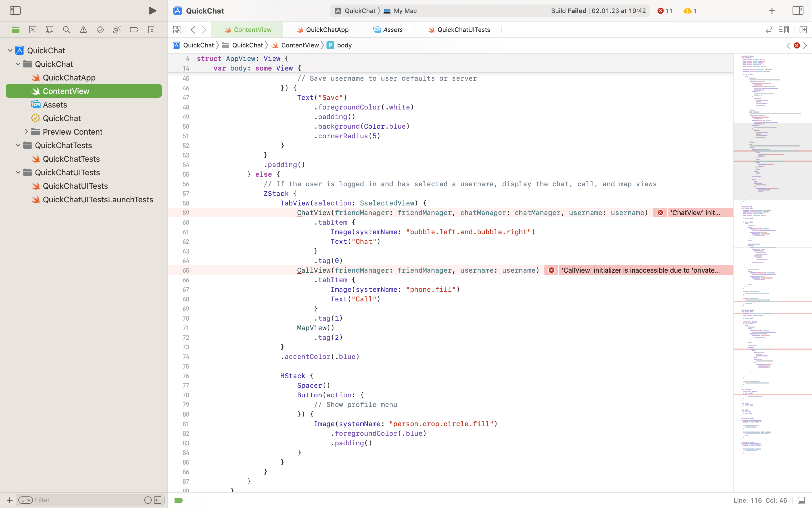Collapse the QuickChatTests group

18,145
